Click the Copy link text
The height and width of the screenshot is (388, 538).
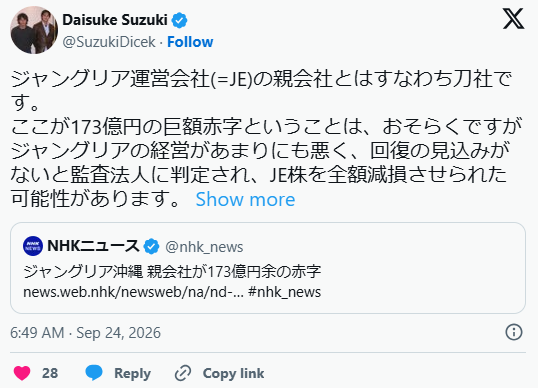233,373
